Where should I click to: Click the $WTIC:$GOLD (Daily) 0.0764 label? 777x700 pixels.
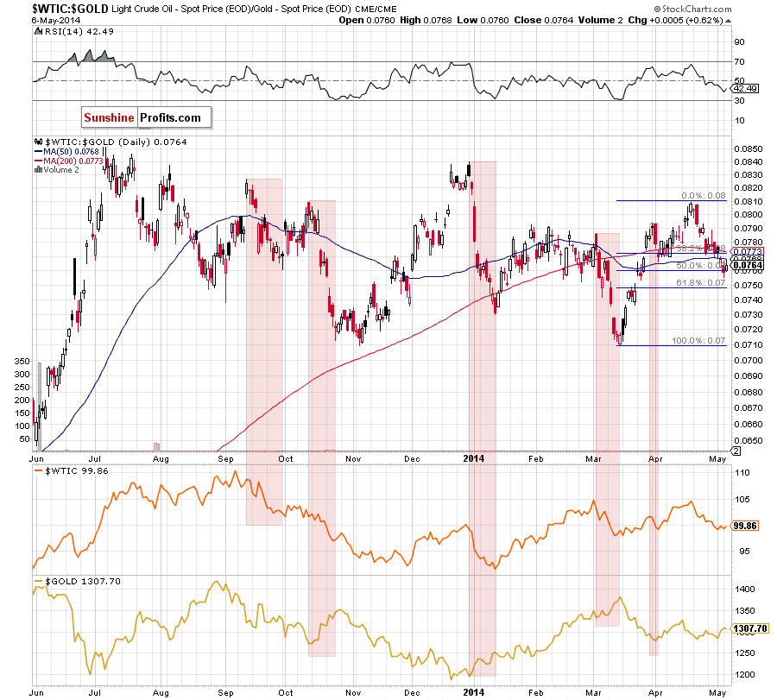111,142
